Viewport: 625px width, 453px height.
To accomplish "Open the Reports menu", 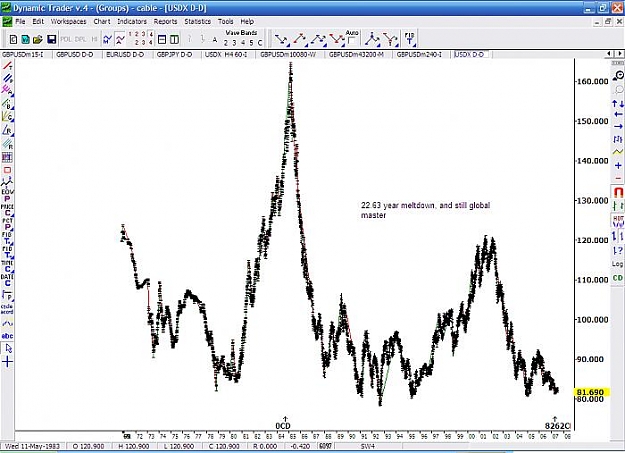I will click(165, 22).
